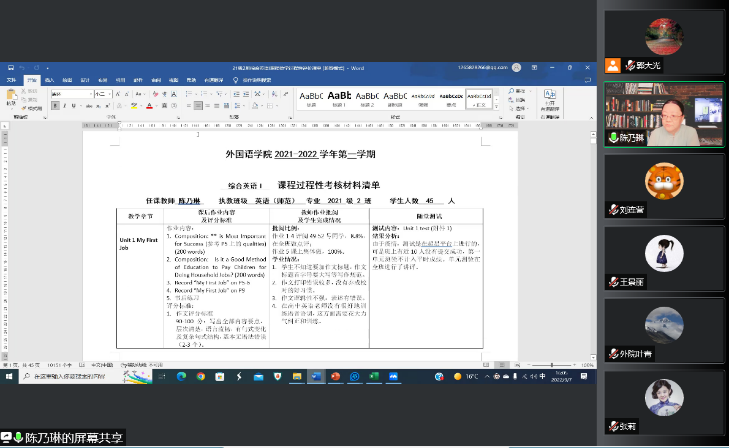Open the font size dropdown
Screen dimensions: 729x448
(x=101, y=92)
